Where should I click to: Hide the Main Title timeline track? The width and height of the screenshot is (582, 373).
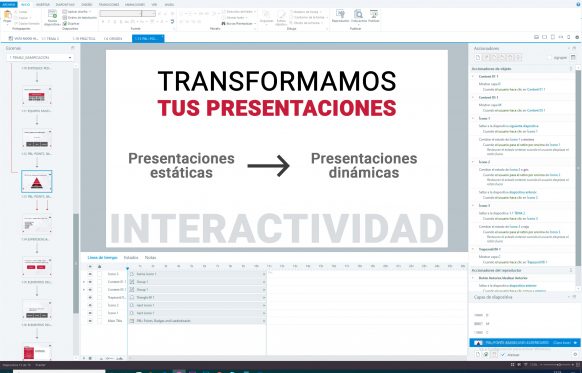[90, 321]
